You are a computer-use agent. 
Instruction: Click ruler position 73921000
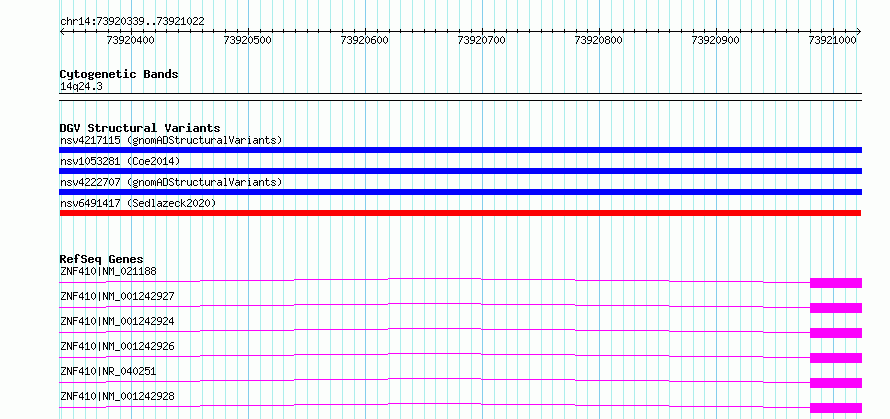[832, 40]
